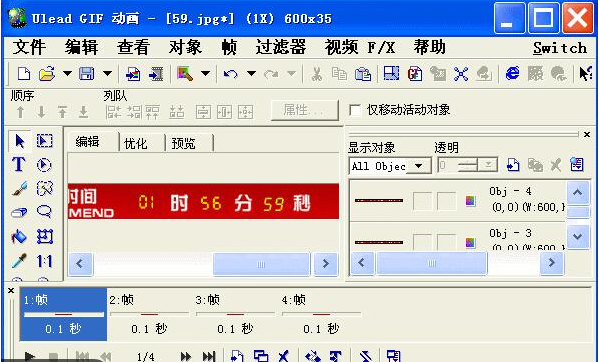The width and height of the screenshot is (600, 362).
Task: Jump to the last frame button
Action: click(209, 357)
